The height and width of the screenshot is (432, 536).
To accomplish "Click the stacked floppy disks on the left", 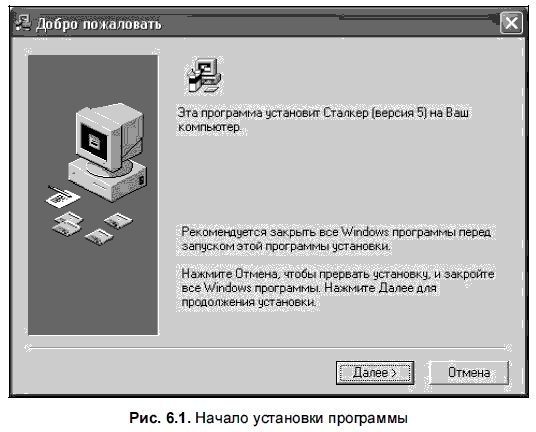I will point(68,224).
